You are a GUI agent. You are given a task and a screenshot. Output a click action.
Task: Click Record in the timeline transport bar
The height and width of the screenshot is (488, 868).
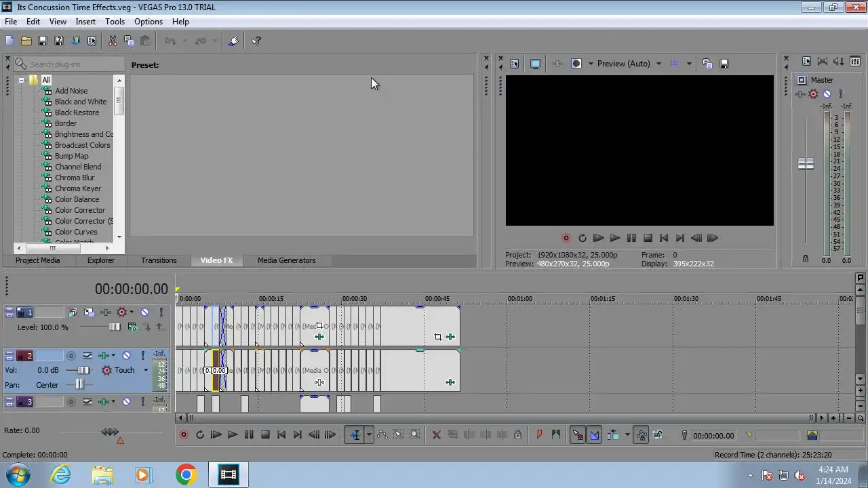(x=183, y=435)
